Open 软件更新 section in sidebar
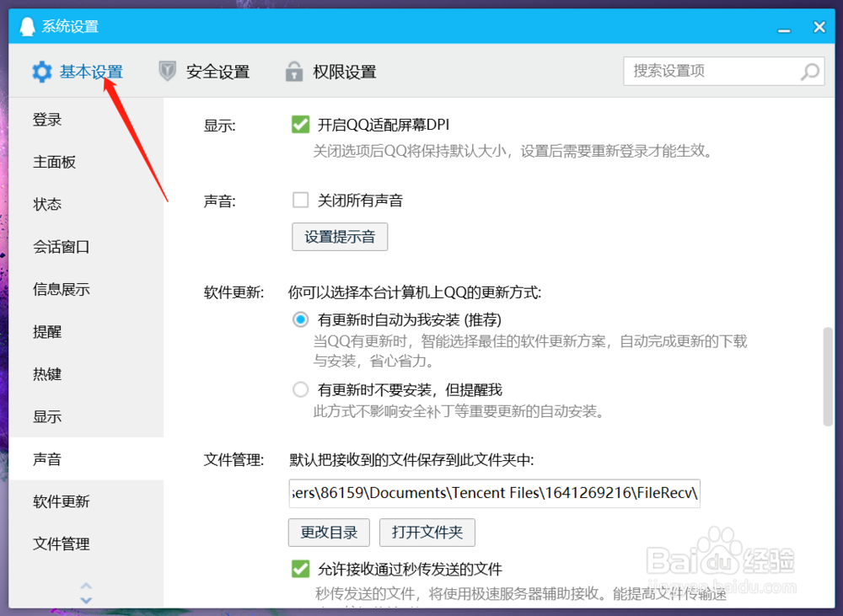The height and width of the screenshot is (616, 843). tap(86, 501)
